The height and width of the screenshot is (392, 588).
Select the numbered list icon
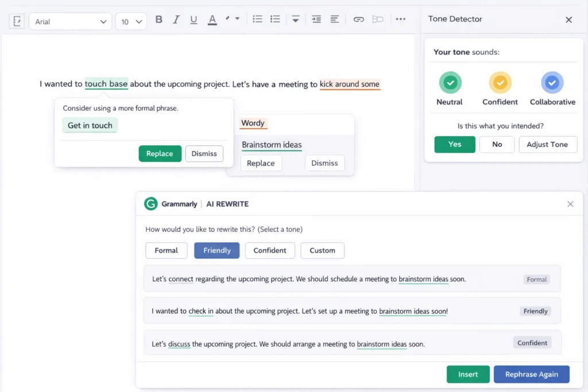click(x=275, y=19)
